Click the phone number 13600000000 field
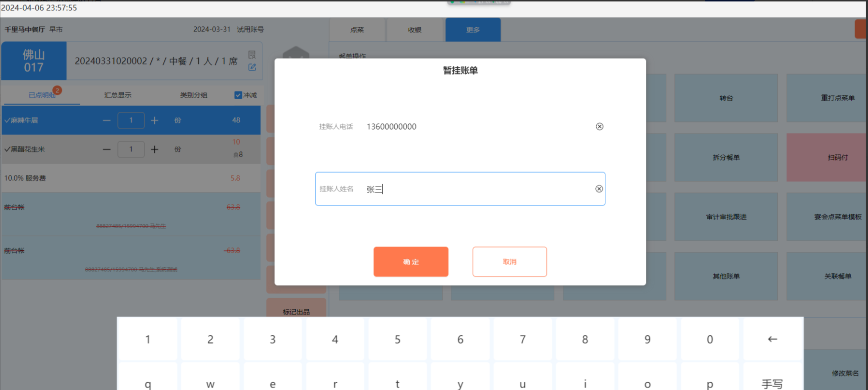The width and height of the screenshot is (868, 390). [x=476, y=127]
